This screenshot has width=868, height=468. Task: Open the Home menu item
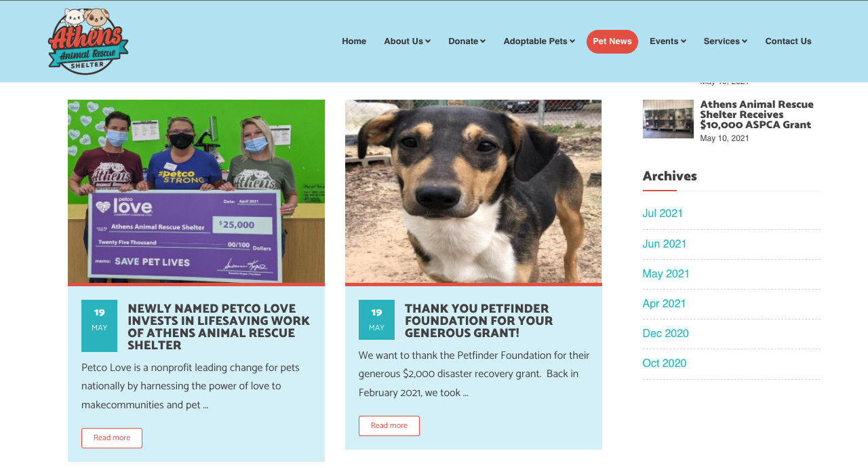[354, 41]
